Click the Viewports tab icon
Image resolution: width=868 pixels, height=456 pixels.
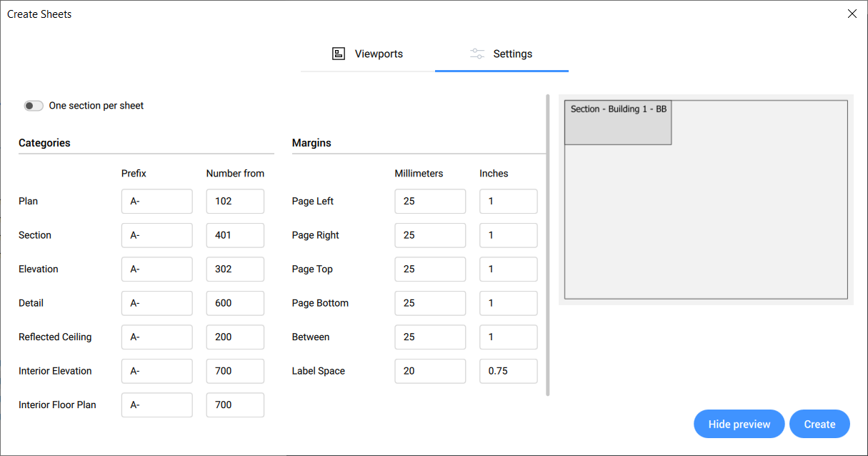point(339,54)
